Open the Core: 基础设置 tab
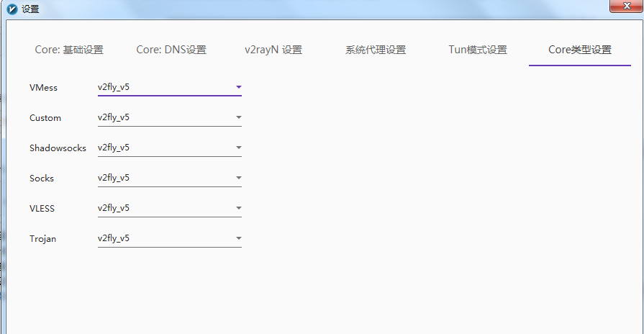 click(69, 50)
